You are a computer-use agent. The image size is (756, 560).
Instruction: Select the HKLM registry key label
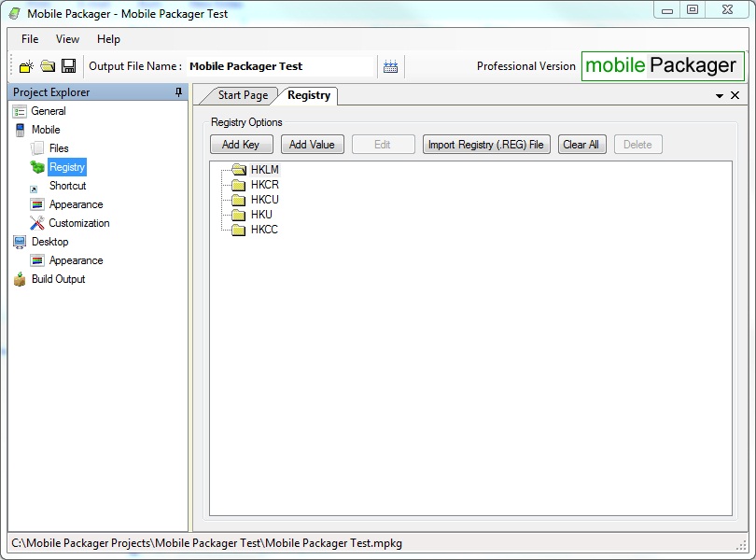[x=265, y=170]
